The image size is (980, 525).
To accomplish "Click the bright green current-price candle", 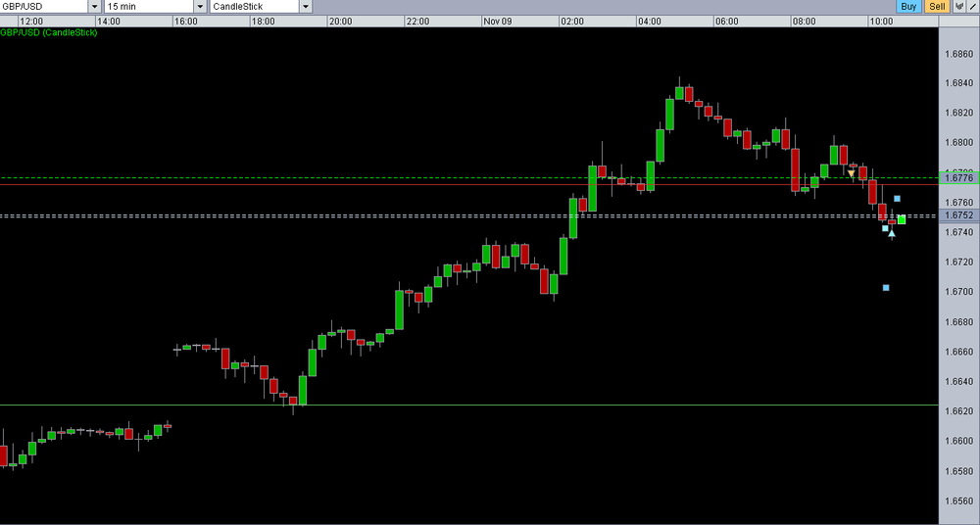I will (x=902, y=219).
